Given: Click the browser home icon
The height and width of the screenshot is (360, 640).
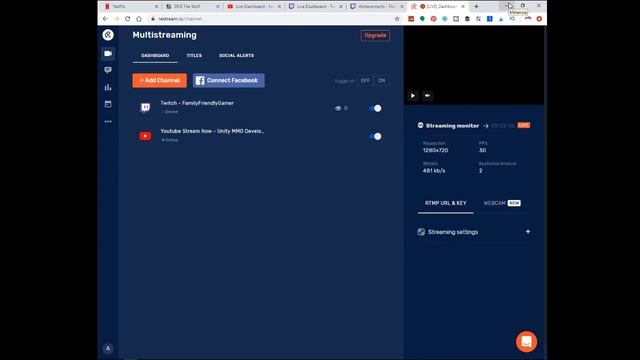Looking at the screenshot, I should pos(139,19).
